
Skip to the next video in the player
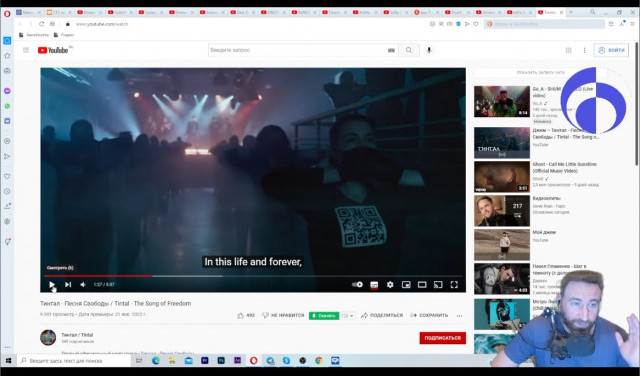(x=68, y=285)
